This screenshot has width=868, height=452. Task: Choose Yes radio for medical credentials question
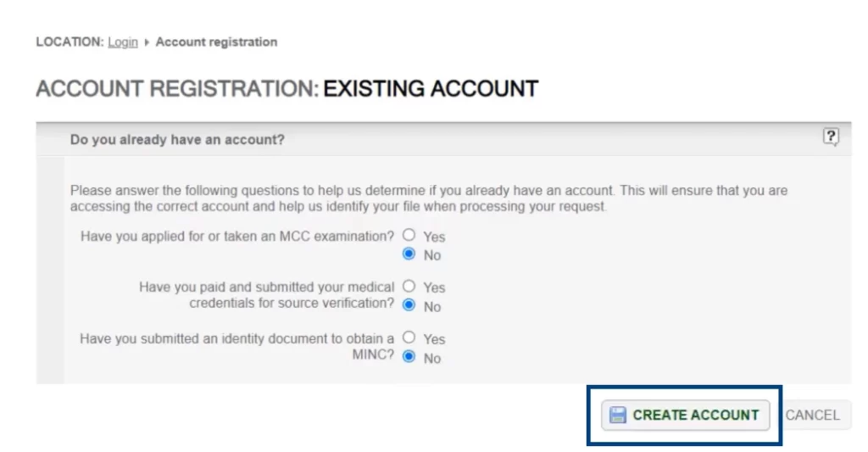click(x=409, y=287)
